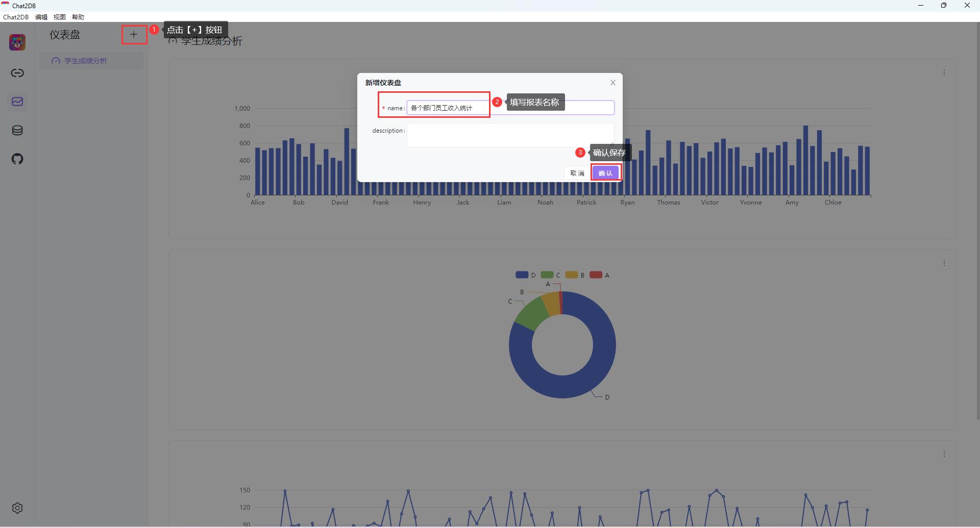Screen dimensions: 980x528
Task: Open the 视图 menu
Action: [x=60, y=17]
